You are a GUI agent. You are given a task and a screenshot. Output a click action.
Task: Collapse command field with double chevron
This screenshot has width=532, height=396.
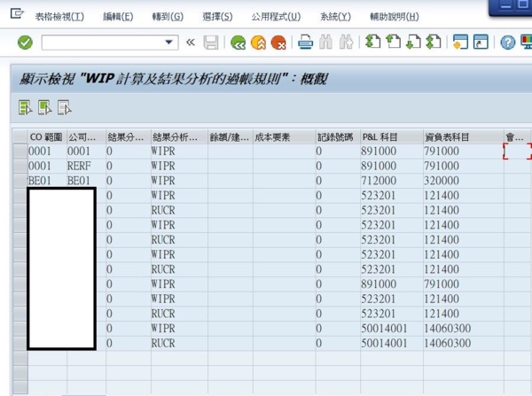tap(190, 43)
